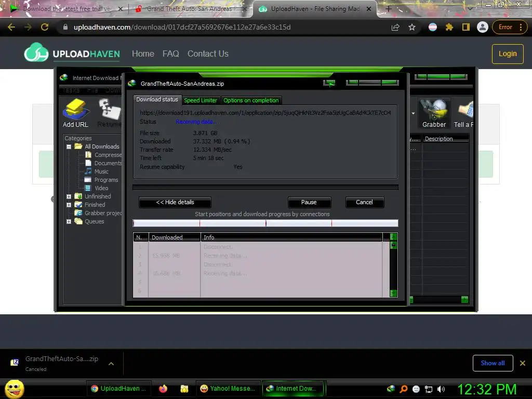Click the Add URL icon in IDM
Screen dimensions: 532x399
point(75,113)
